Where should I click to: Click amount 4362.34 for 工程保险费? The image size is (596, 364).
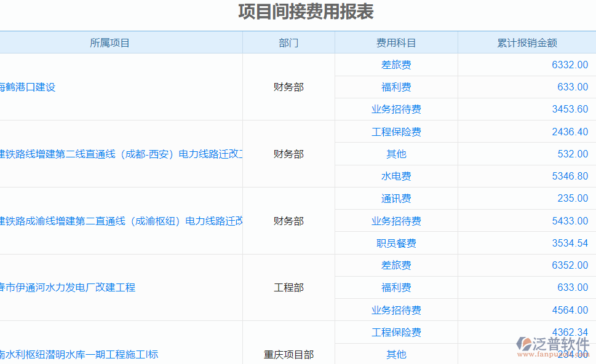tap(570, 332)
